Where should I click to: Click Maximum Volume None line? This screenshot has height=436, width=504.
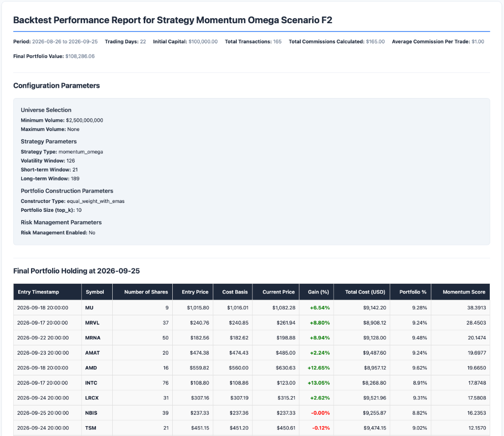point(50,130)
